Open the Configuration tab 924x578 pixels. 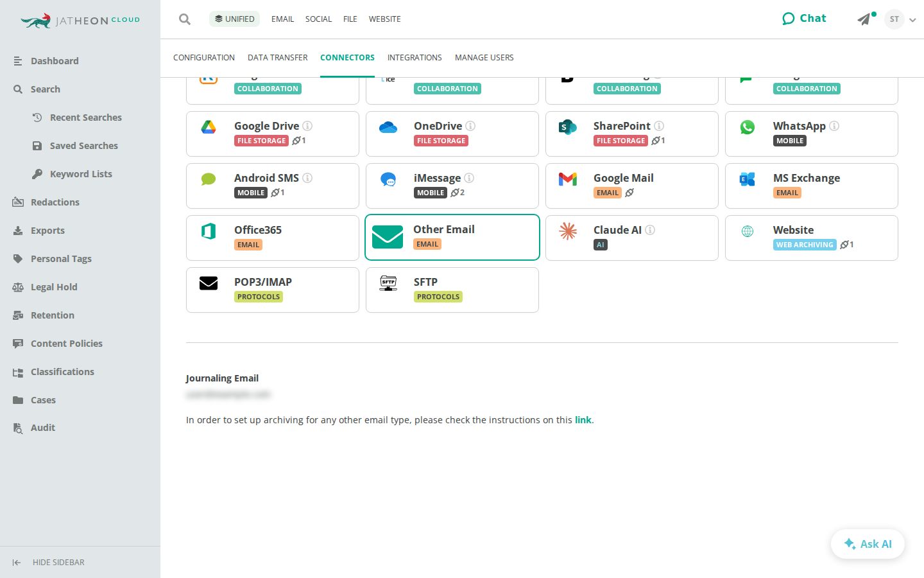point(204,58)
